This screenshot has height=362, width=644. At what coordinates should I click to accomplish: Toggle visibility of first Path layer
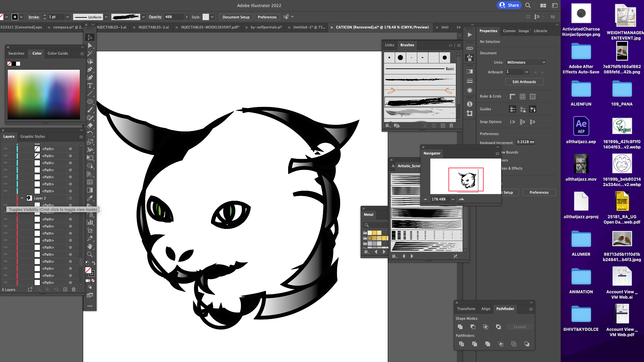pyautogui.click(x=5, y=148)
